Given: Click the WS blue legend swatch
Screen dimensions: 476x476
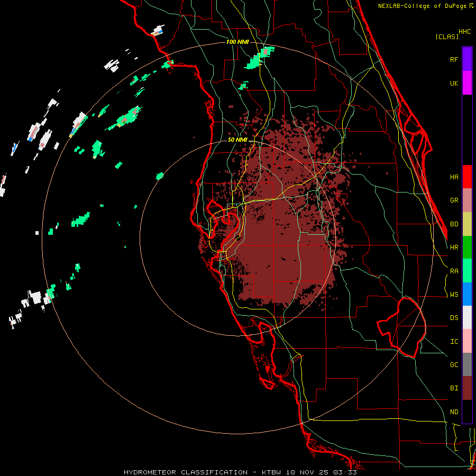Looking at the screenshot, I should coord(467,294).
